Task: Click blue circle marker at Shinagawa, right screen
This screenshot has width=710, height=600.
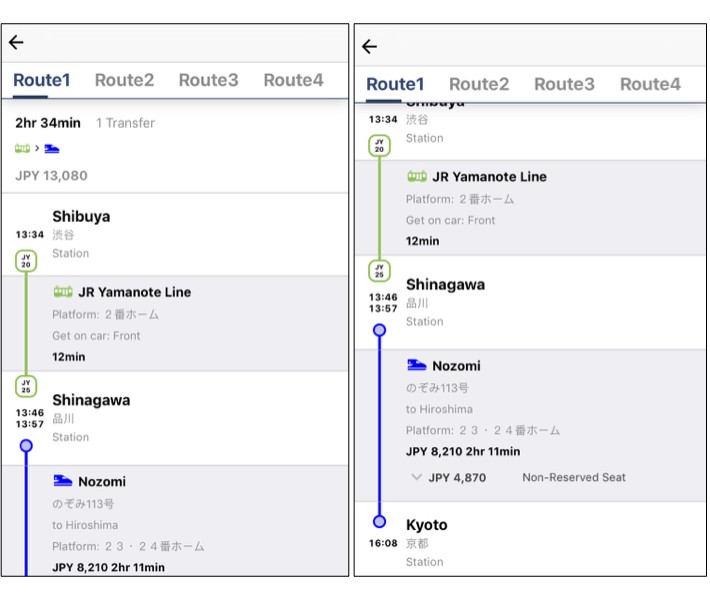Action: (x=379, y=330)
